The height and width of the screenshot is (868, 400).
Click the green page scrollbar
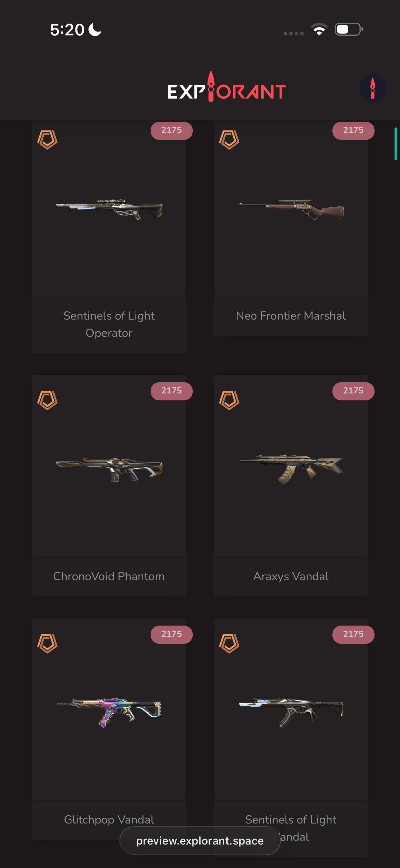pos(396,144)
